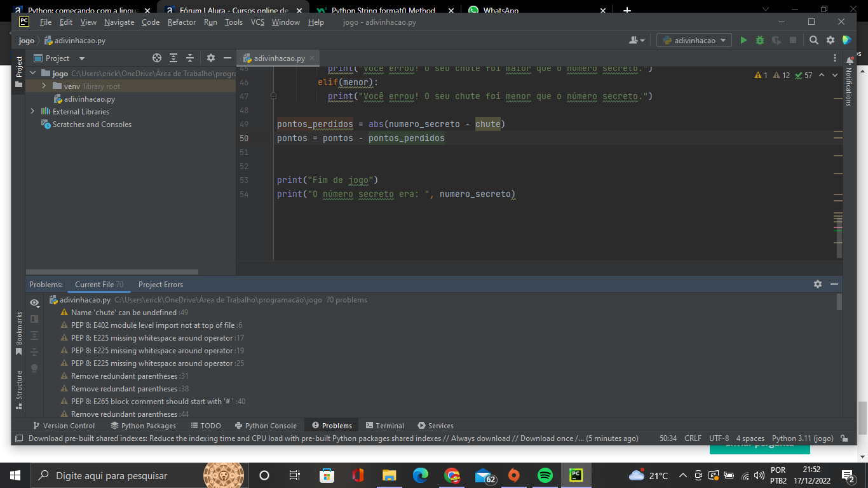
Task: Click Collapse All icon in Project panel
Action: [189, 58]
